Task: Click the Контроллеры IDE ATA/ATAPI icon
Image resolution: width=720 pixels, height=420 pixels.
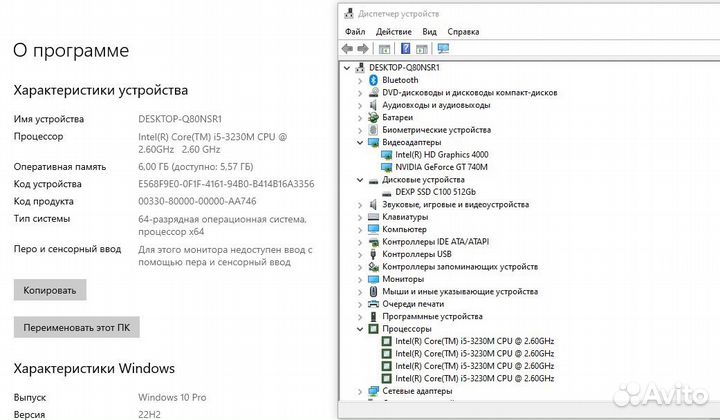Action: pos(373,242)
